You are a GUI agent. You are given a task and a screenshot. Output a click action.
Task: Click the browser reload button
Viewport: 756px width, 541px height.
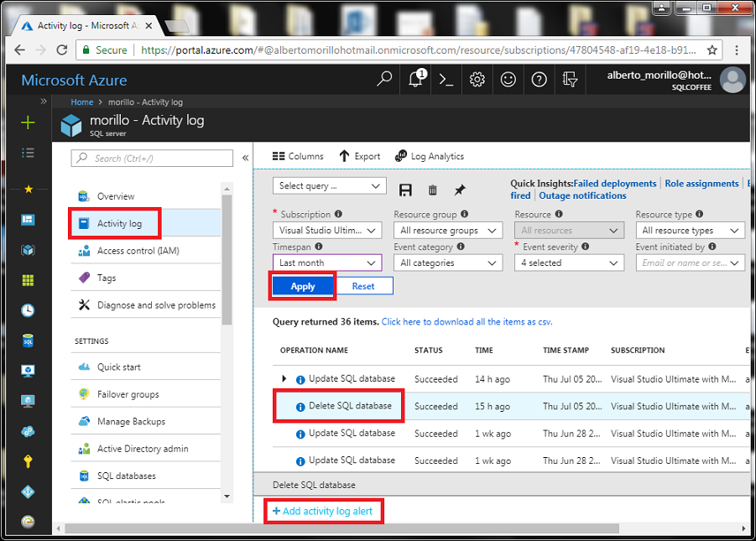62,49
